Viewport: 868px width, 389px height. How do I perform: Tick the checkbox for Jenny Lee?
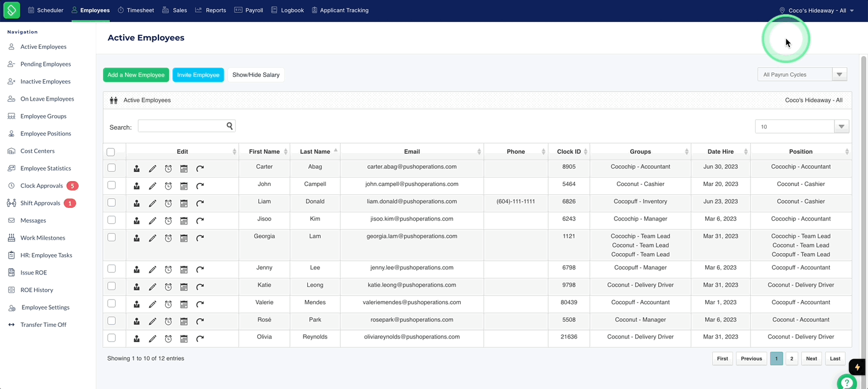point(112,268)
